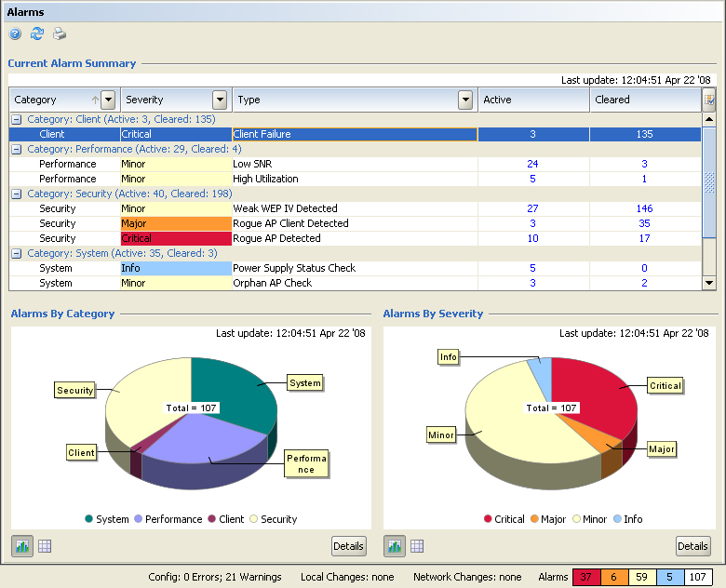Click the Help icon in toolbar
Viewport: 726px width, 588px height.
[16, 34]
